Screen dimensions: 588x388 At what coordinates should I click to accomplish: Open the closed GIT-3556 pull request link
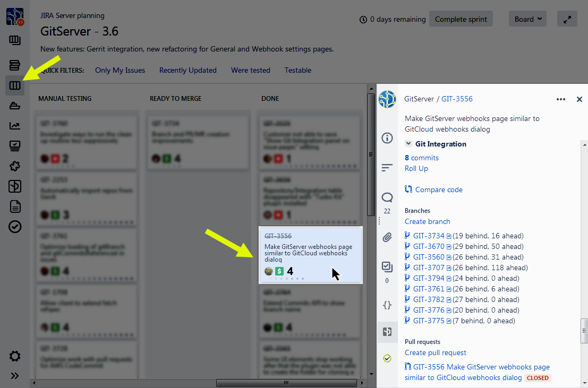[477, 372]
